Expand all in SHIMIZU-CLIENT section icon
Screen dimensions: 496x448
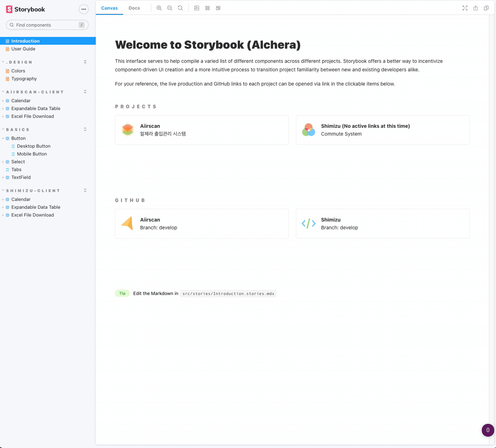click(x=85, y=190)
